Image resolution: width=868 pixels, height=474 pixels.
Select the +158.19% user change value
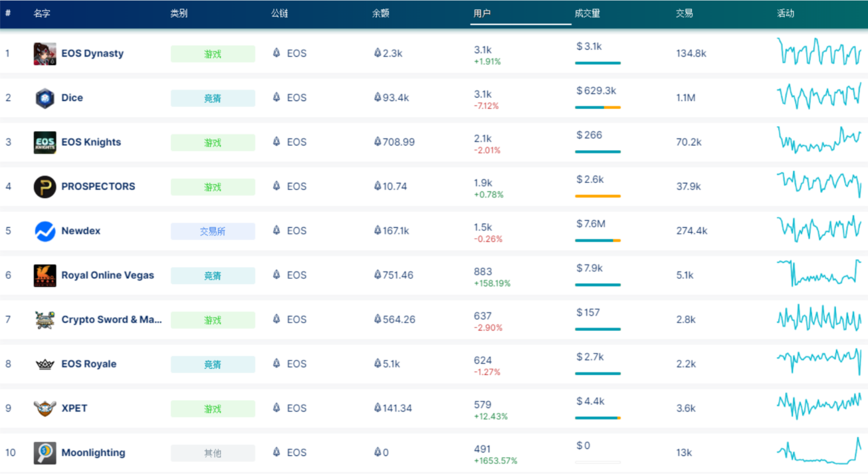point(492,283)
